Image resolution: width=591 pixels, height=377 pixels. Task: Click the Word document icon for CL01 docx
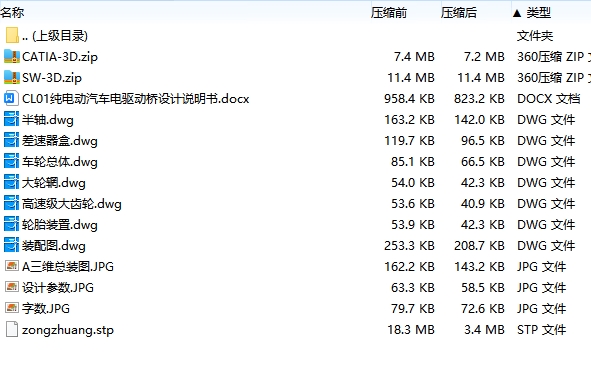(11, 99)
